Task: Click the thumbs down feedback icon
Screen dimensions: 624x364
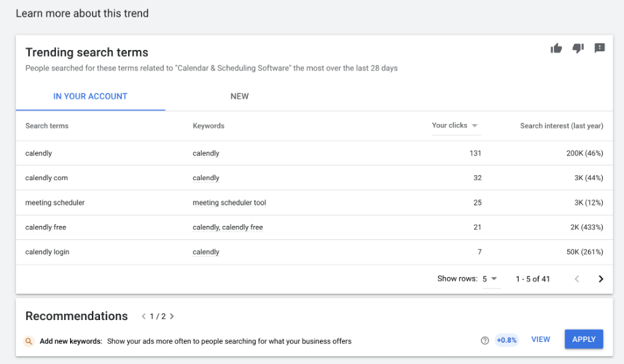Action: point(578,49)
